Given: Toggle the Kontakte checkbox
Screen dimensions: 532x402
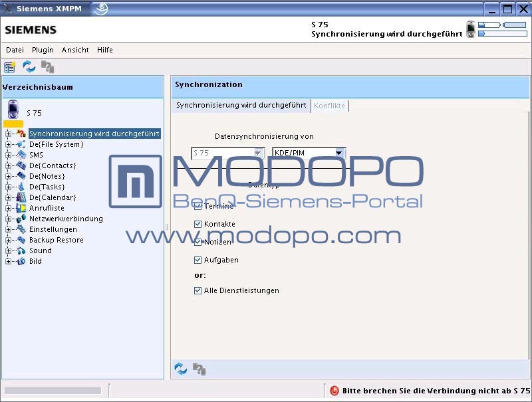Looking at the screenshot, I should (x=198, y=225).
